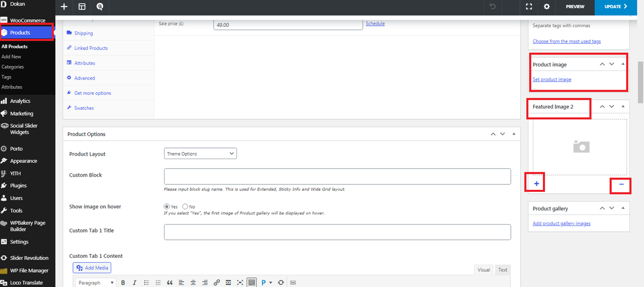Align text left in editor
The width and height of the screenshot is (644, 287).
point(181,282)
